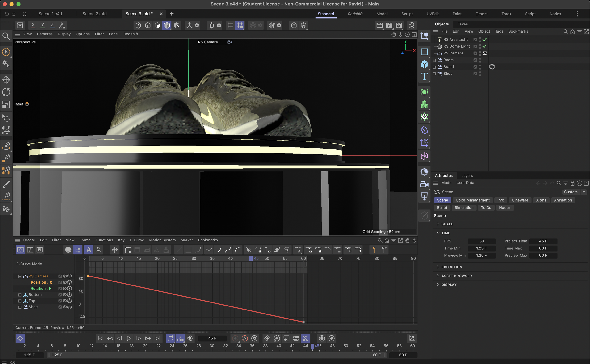590x364 pixels.
Task: Click Record Active Objects keyframe button
Action: point(235,339)
